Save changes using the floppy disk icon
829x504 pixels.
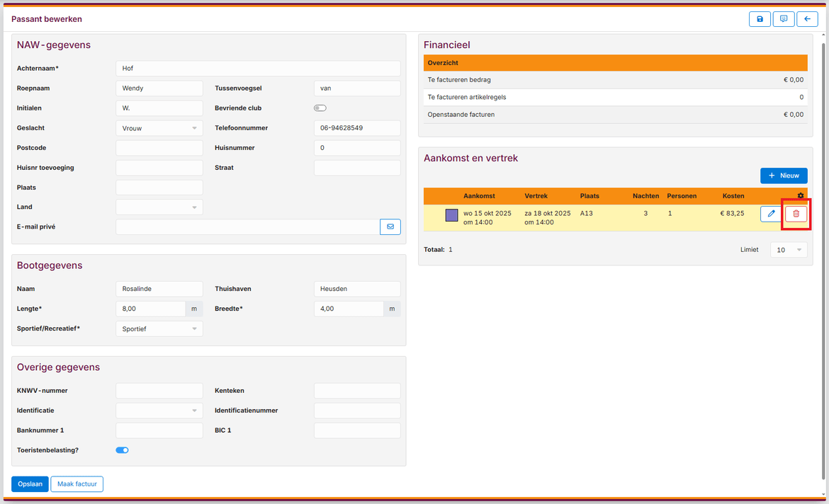tap(760, 19)
